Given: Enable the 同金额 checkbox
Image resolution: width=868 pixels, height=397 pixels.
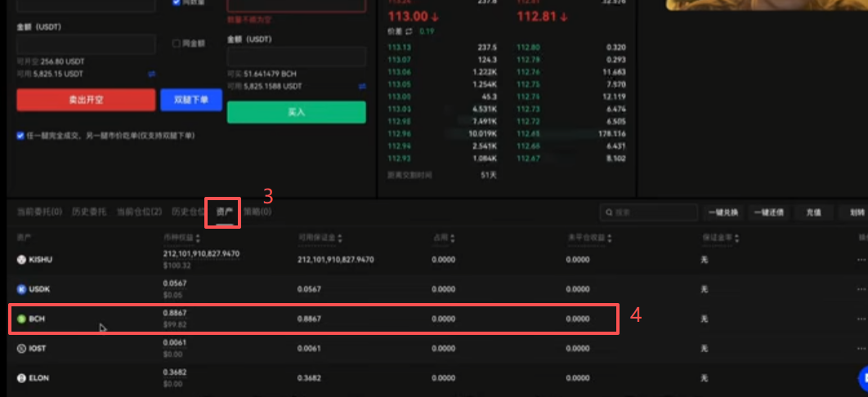Looking at the screenshot, I should coord(177,43).
